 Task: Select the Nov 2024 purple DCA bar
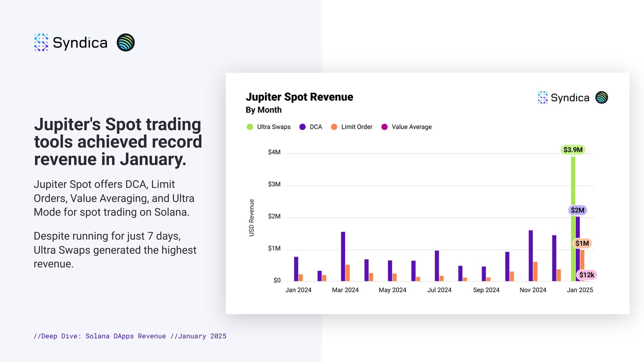pyautogui.click(x=531, y=256)
